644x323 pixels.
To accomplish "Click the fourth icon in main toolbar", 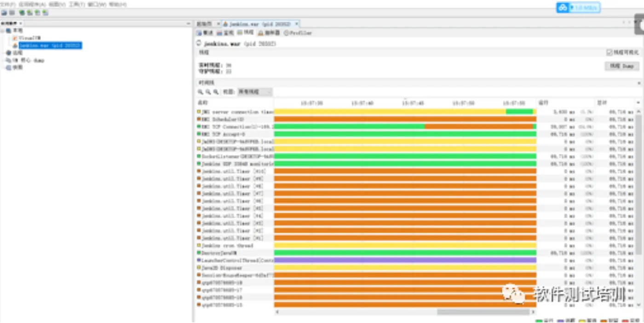I will (30, 13).
